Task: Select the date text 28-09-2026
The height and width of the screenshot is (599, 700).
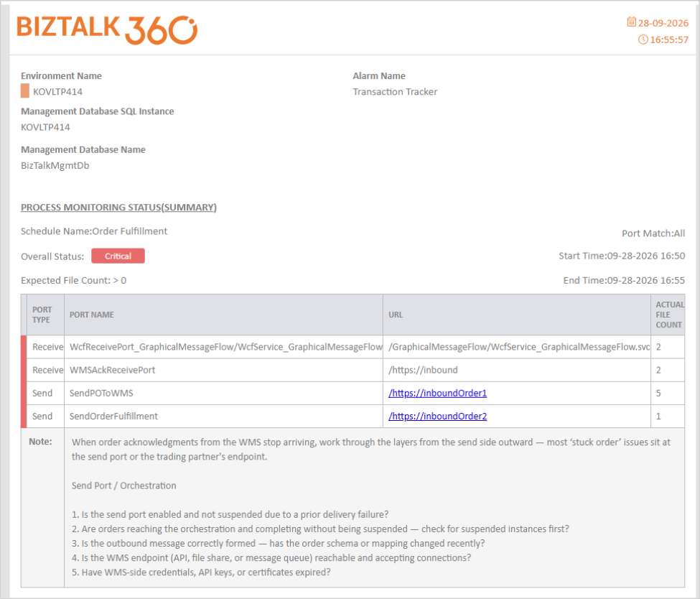Action: [x=663, y=23]
